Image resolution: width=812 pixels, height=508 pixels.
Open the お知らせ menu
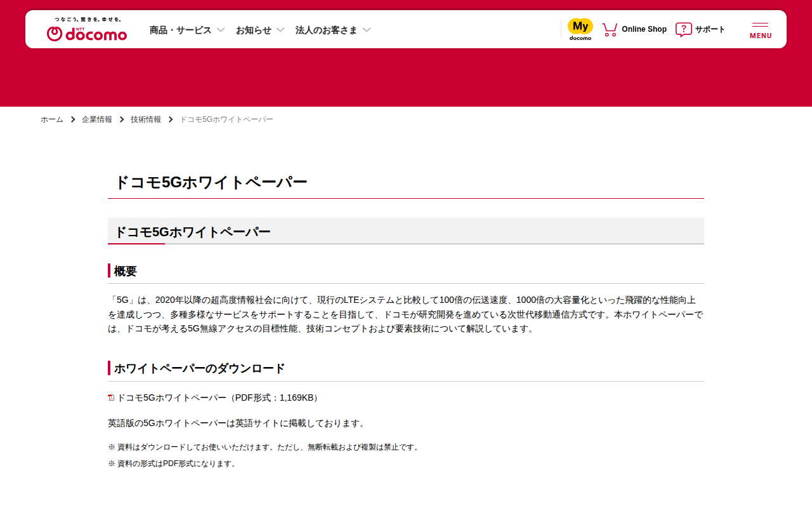click(x=254, y=30)
